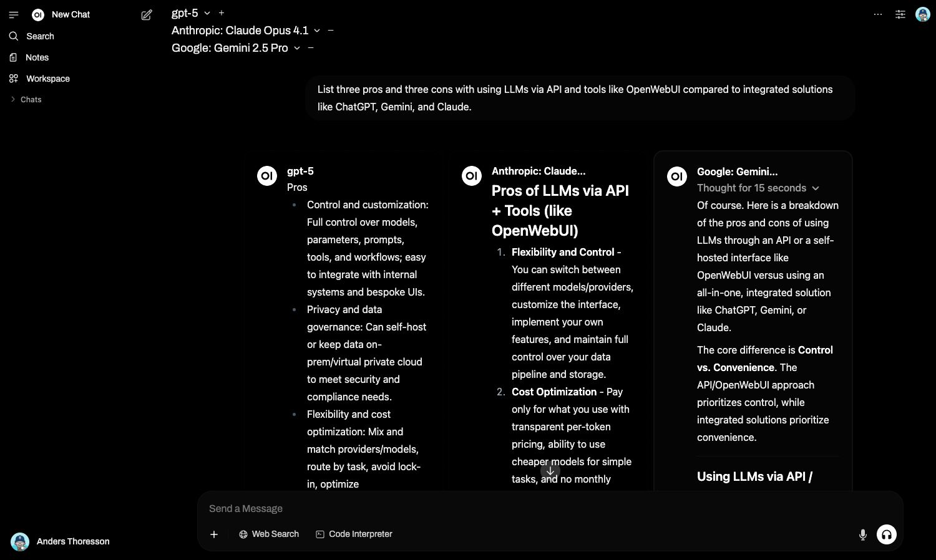Open the Search sidebar item
This screenshot has height=560, width=936.
coord(40,36)
